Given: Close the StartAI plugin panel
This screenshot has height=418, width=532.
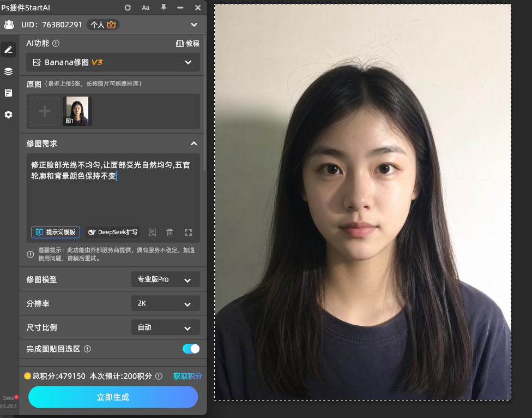Looking at the screenshot, I should (198, 8).
